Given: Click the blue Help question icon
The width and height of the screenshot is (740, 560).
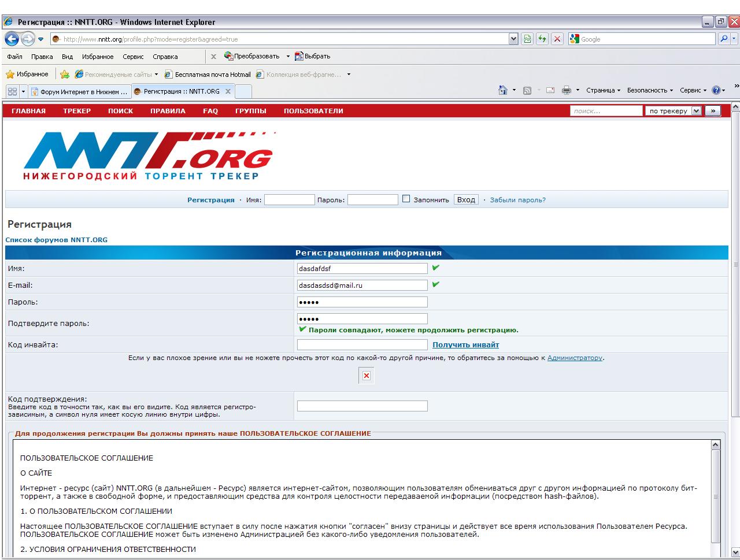Looking at the screenshot, I should [716, 90].
